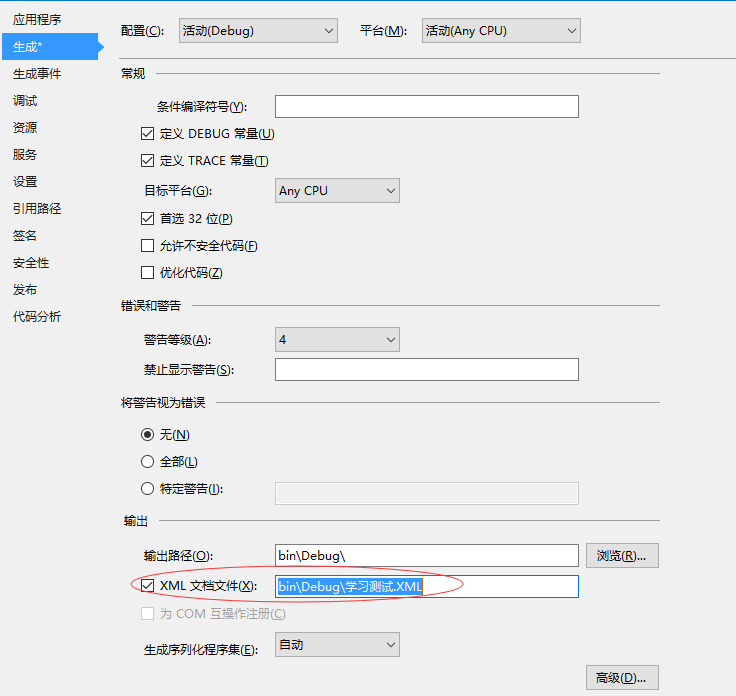
Task: Select the 全部 radio button
Action: click(147, 462)
